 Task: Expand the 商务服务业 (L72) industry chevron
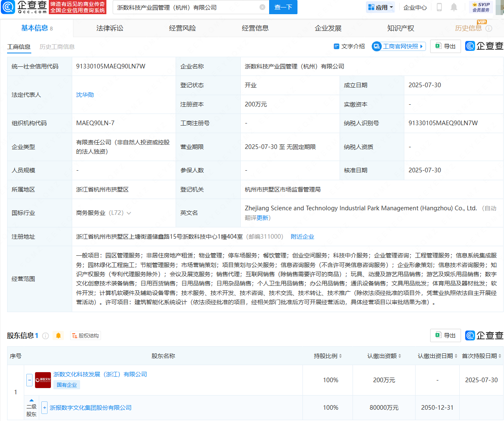[129, 213]
